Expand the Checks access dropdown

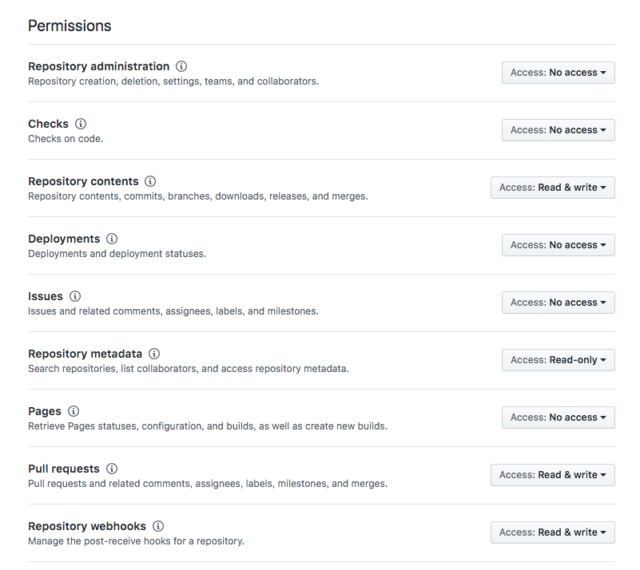click(x=558, y=130)
